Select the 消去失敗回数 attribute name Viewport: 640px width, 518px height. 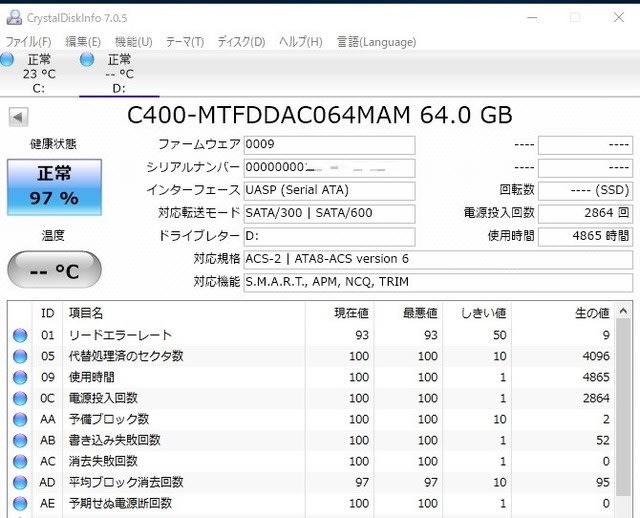(103, 461)
